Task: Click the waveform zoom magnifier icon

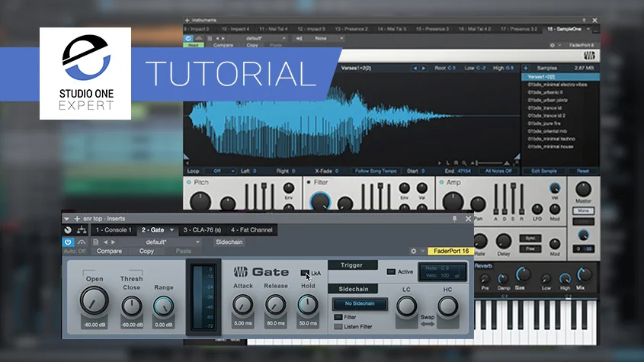Action: point(463,163)
